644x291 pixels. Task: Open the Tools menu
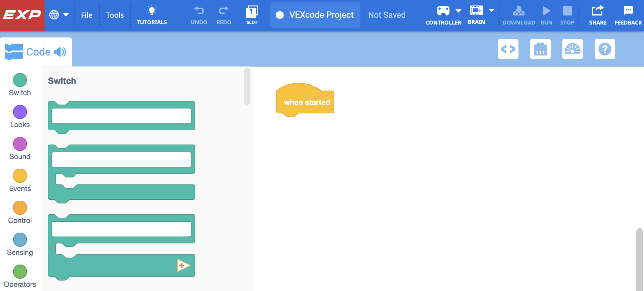click(115, 15)
